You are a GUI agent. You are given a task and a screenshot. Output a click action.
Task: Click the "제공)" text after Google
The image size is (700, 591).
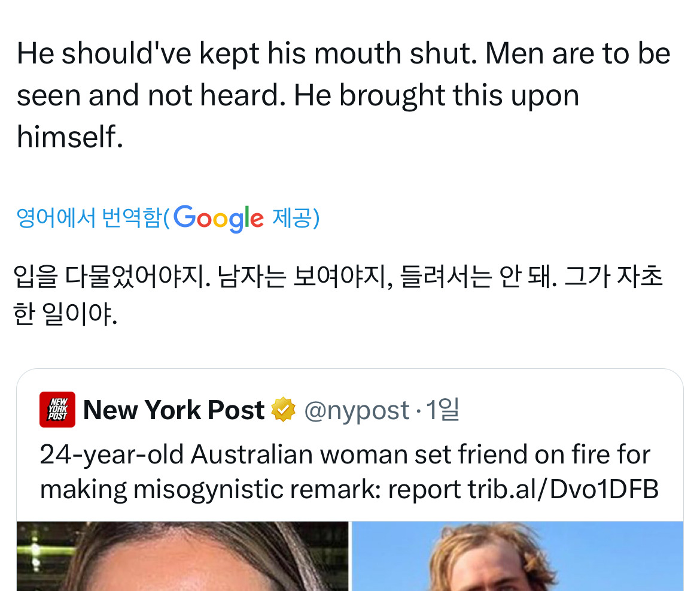pyautogui.click(x=296, y=219)
